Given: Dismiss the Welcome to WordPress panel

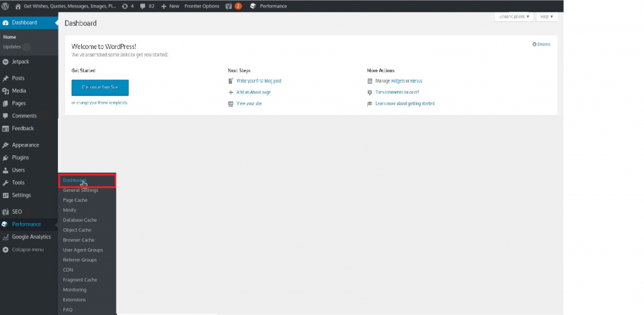Looking at the screenshot, I should [x=541, y=44].
